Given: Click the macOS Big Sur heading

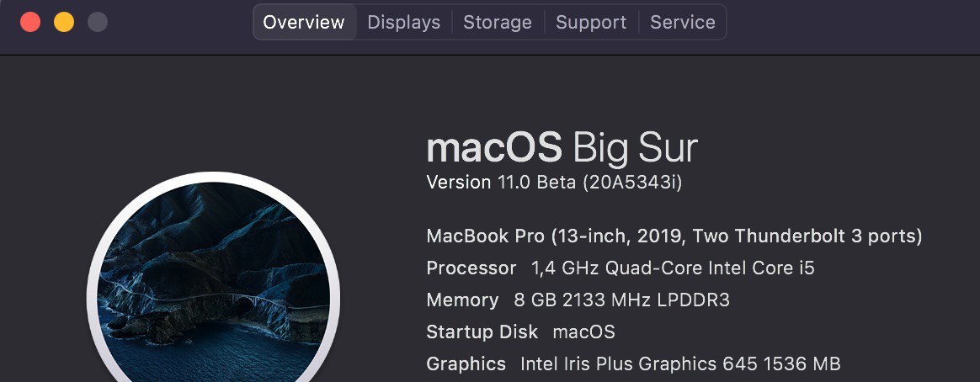Looking at the screenshot, I should click(562, 148).
